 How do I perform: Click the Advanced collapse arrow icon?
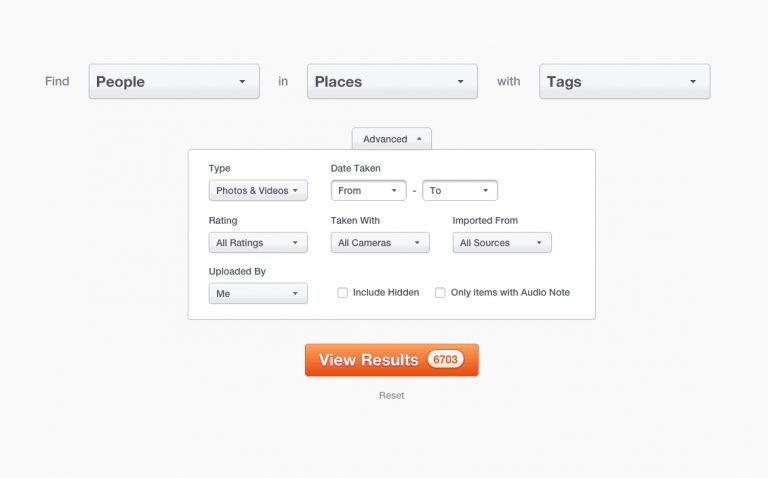pyautogui.click(x=419, y=139)
